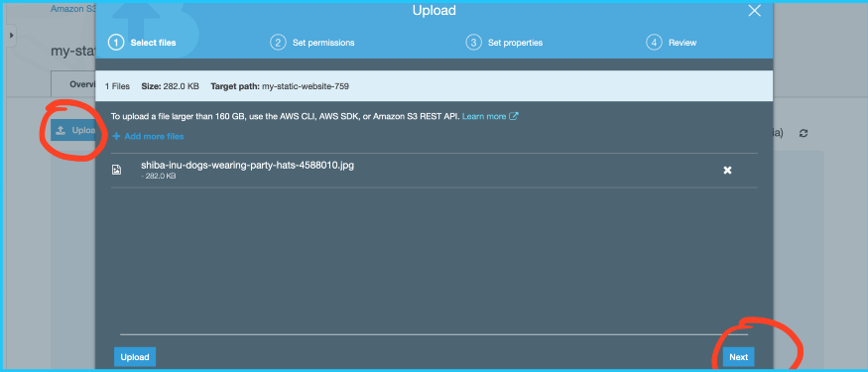This screenshot has height=372, width=868.
Task: Go to step 3 Set properties
Action: pos(504,43)
